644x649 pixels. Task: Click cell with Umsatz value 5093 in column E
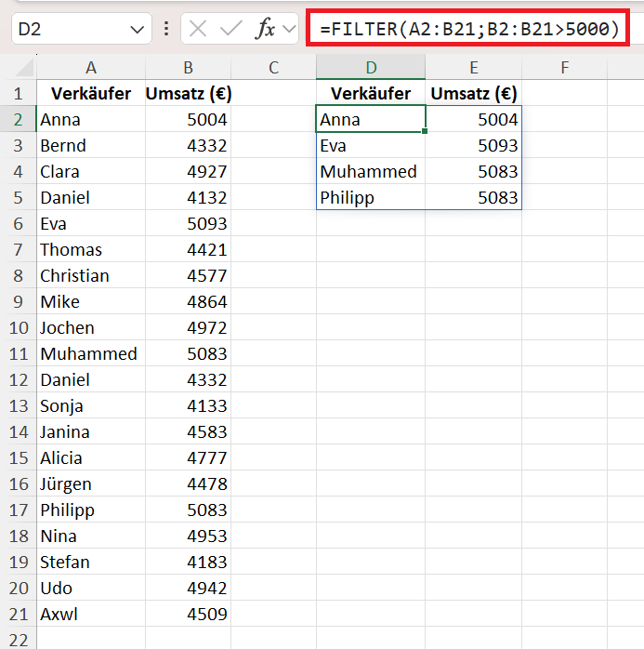(474, 146)
